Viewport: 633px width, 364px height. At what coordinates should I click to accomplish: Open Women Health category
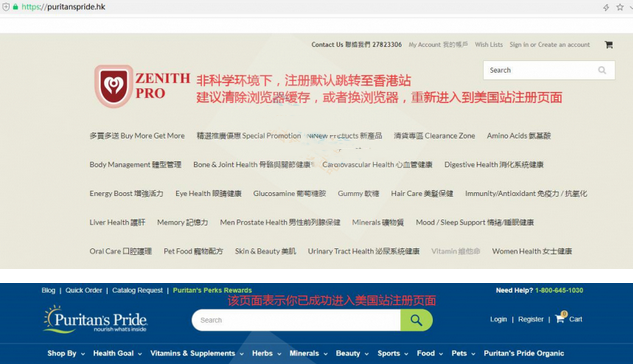(x=532, y=251)
